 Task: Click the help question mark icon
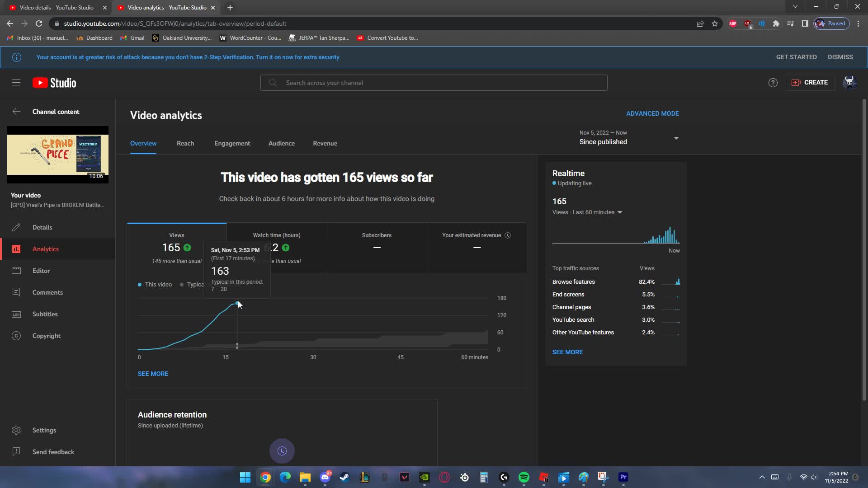tap(773, 83)
